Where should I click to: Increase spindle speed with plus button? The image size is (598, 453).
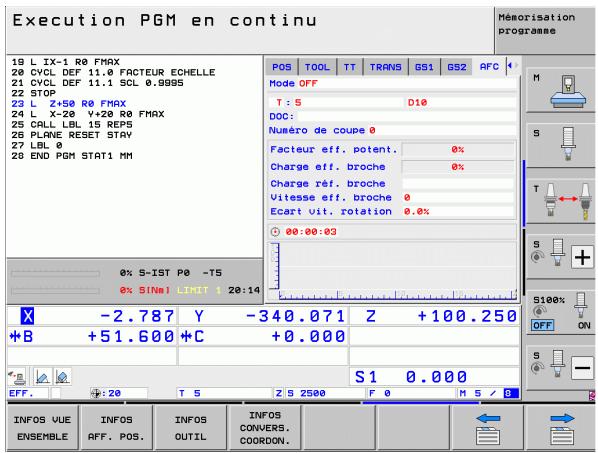tap(582, 257)
